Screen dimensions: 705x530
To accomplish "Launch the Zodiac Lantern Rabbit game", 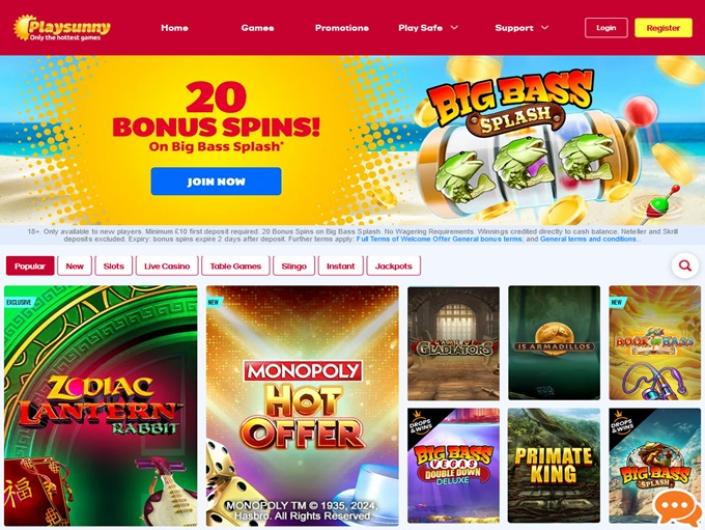I will (101, 405).
